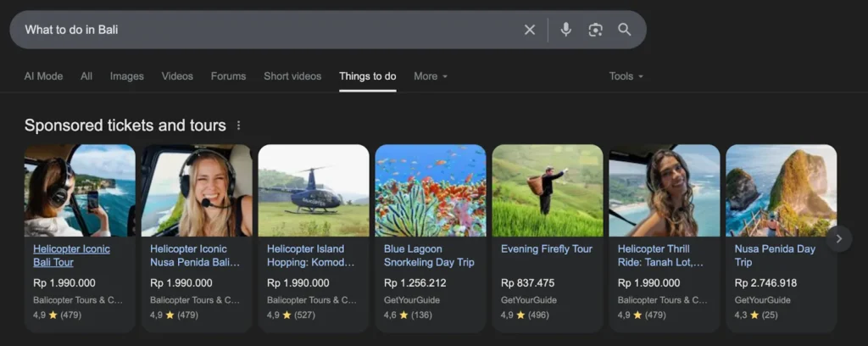Clear the search box with the X icon
Screen dimensions: 868x346
(x=530, y=30)
